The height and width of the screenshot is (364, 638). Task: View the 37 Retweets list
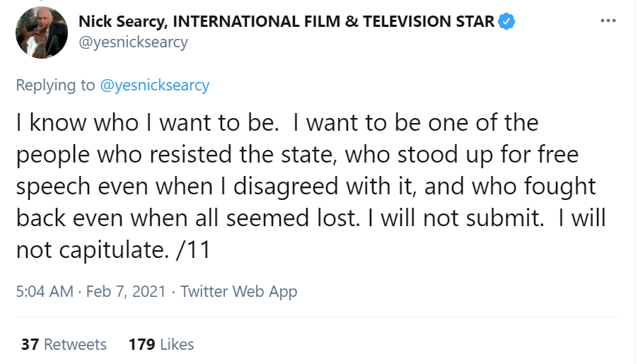pyautogui.click(x=64, y=344)
